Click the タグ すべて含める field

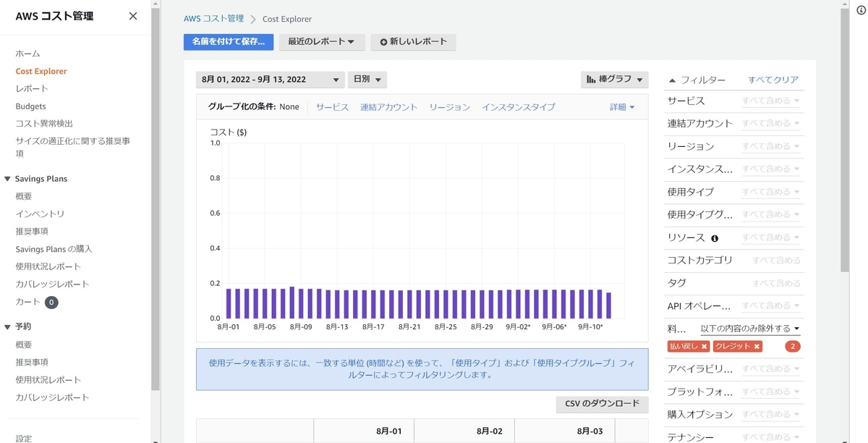[776, 283]
